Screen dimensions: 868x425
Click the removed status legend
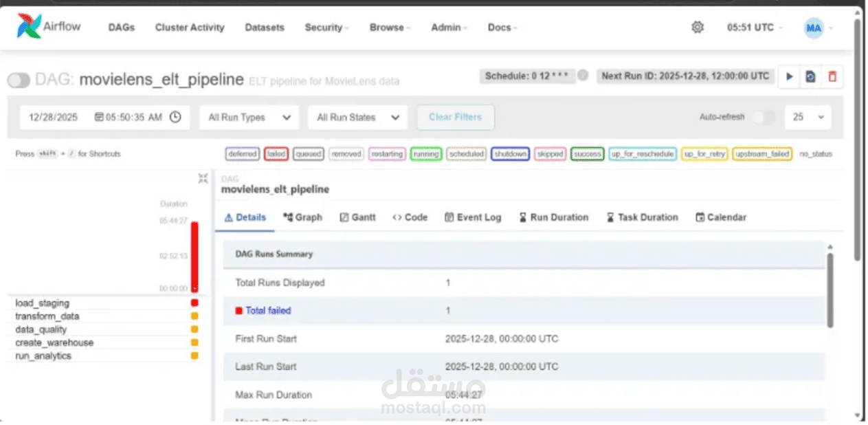[346, 154]
